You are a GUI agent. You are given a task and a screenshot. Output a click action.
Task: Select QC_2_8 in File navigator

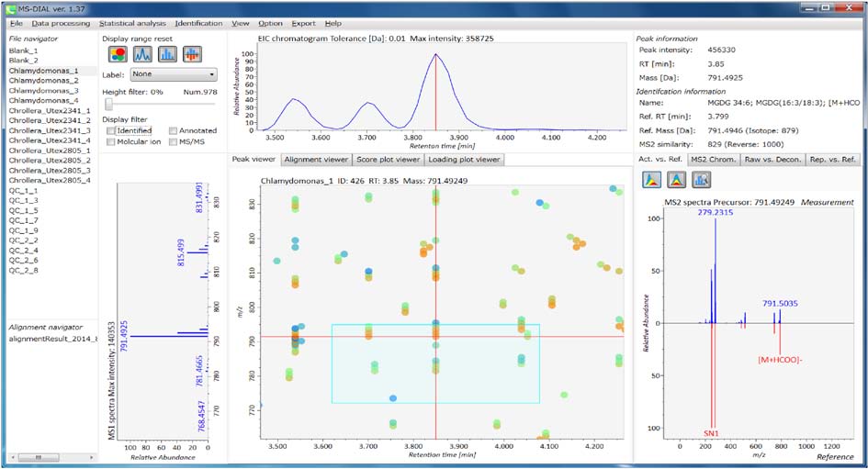[x=23, y=271]
